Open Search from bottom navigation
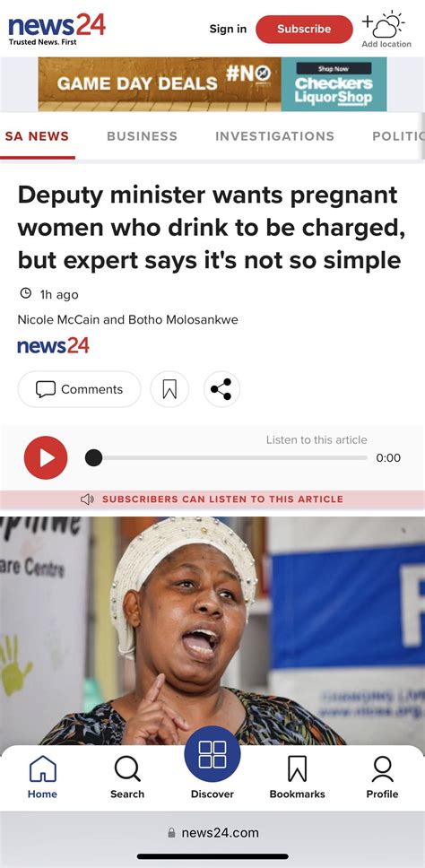425x868 pixels. pyautogui.click(x=127, y=777)
